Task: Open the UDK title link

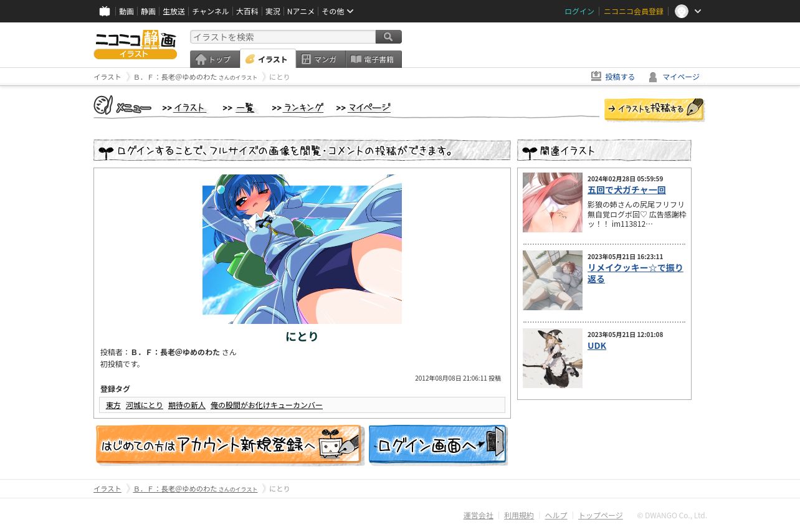Action: tap(597, 346)
